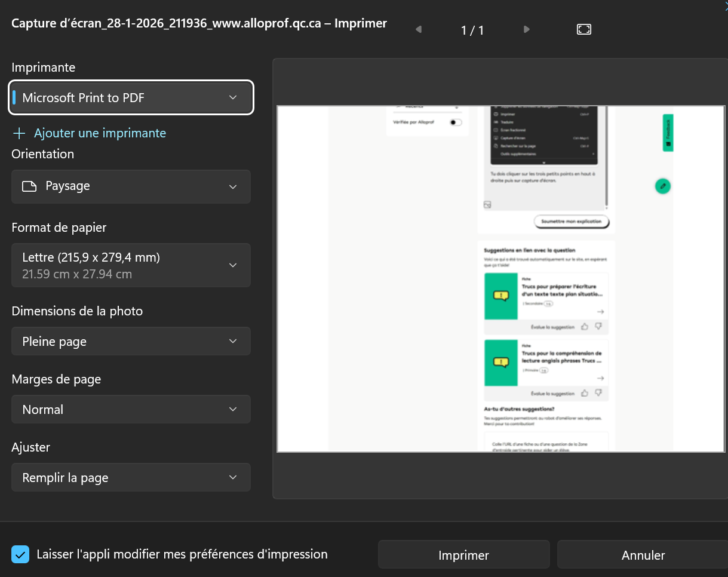
Task: Click thumbs-up on the first suggestion in preview
Action: click(584, 327)
